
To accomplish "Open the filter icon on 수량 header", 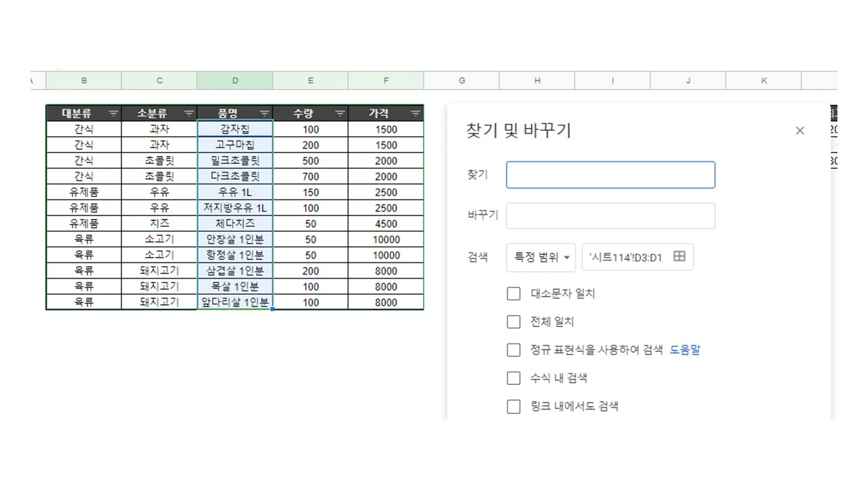I will [339, 113].
